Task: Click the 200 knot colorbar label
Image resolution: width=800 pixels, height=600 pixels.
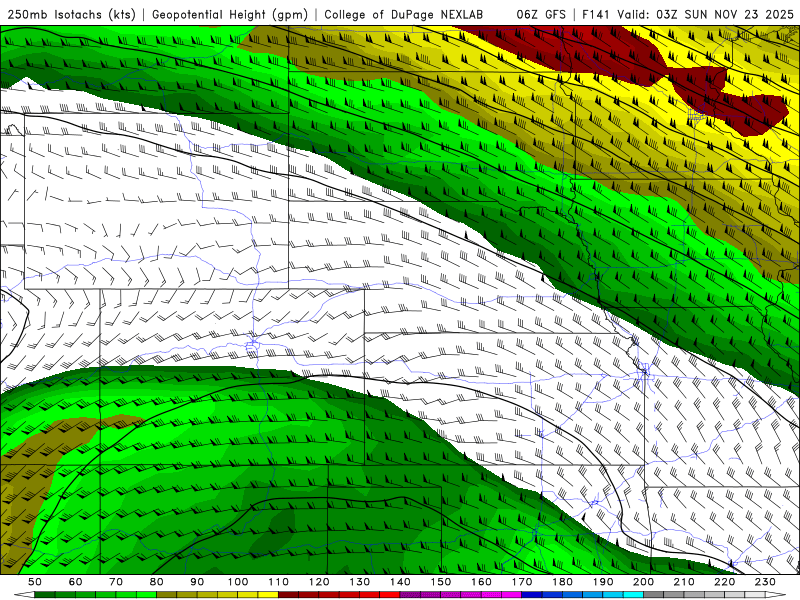Action: click(643, 582)
